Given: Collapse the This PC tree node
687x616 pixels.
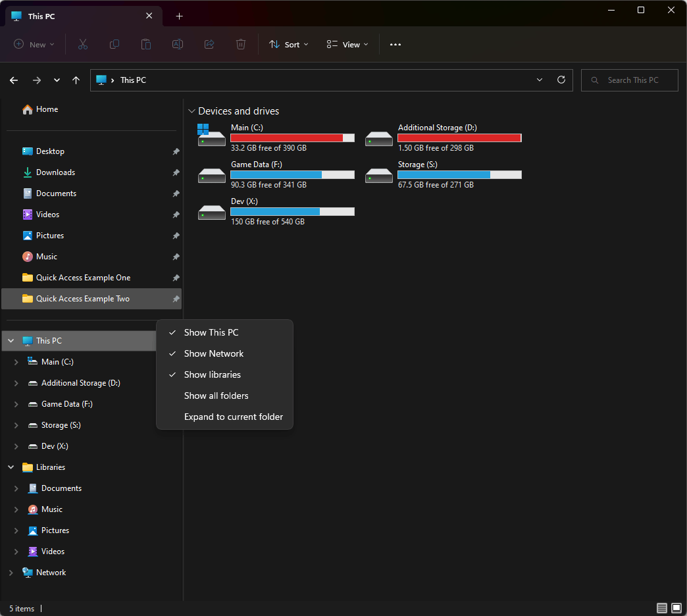Looking at the screenshot, I should point(11,340).
